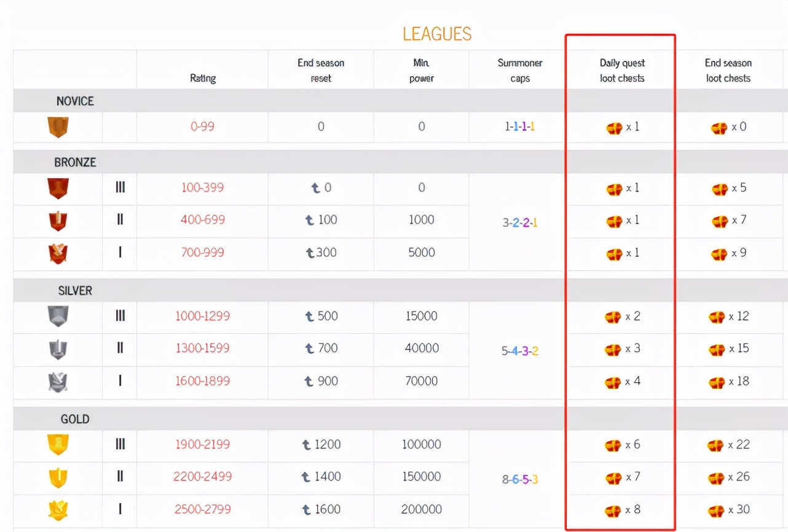Click the 1900-2199 rating range
The width and height of the screenshot is (788, 532).
[203, 444]
